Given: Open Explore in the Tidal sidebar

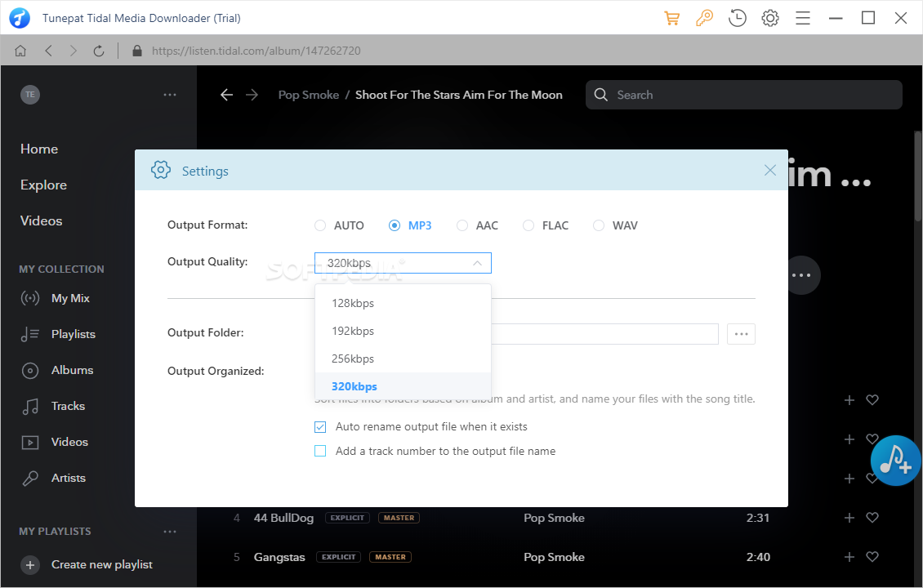Looking at the screenshot, I should [x=43, y=185].
